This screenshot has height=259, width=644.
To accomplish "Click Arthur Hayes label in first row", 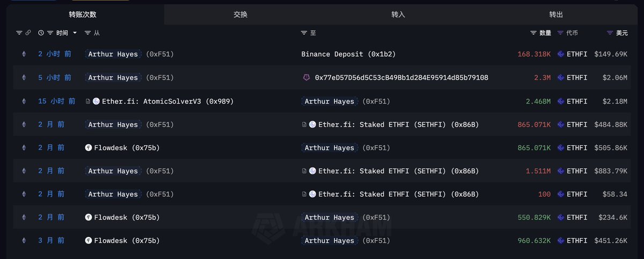I will (113, 54).
